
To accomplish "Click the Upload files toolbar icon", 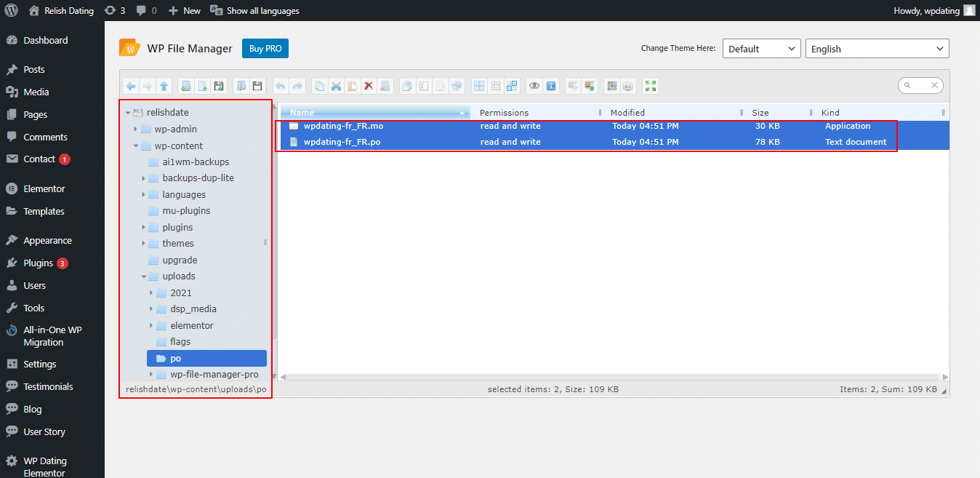I will (219, 86).
